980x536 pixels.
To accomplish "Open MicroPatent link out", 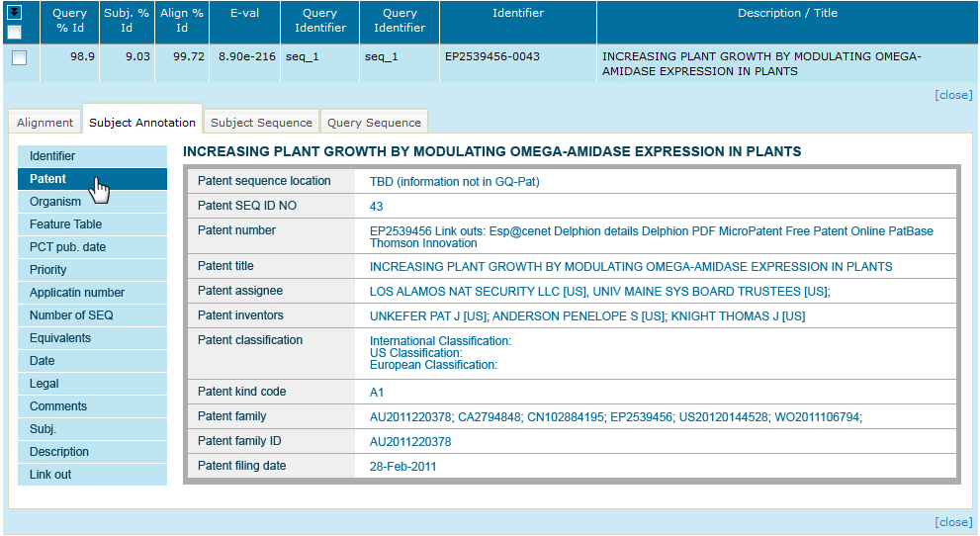I will (x=751, y=231).
